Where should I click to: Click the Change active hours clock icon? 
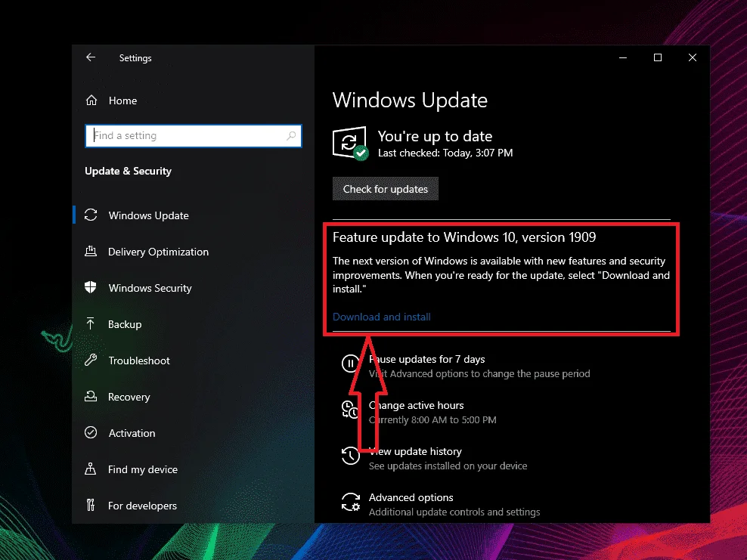pyautogui.click(x=350, y=410)
